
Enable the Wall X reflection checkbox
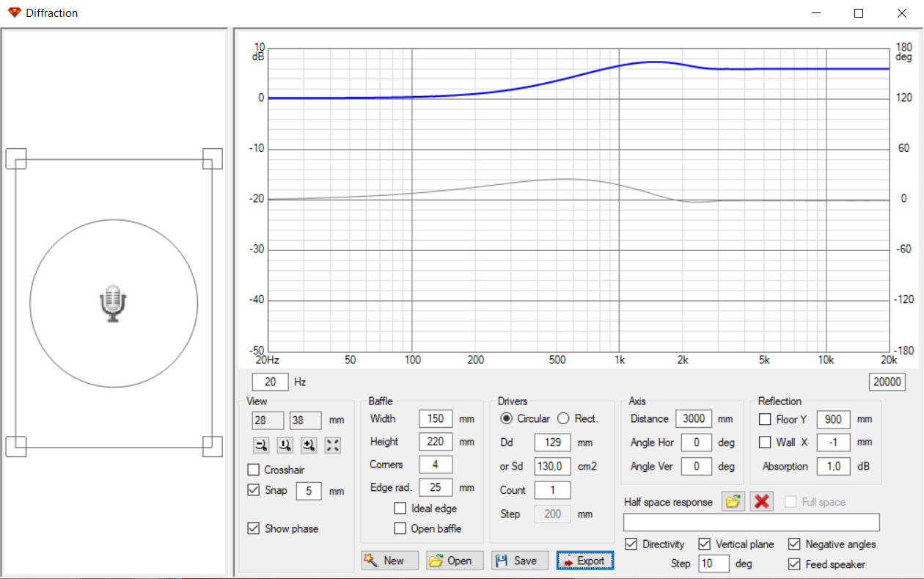click(765, 443)
